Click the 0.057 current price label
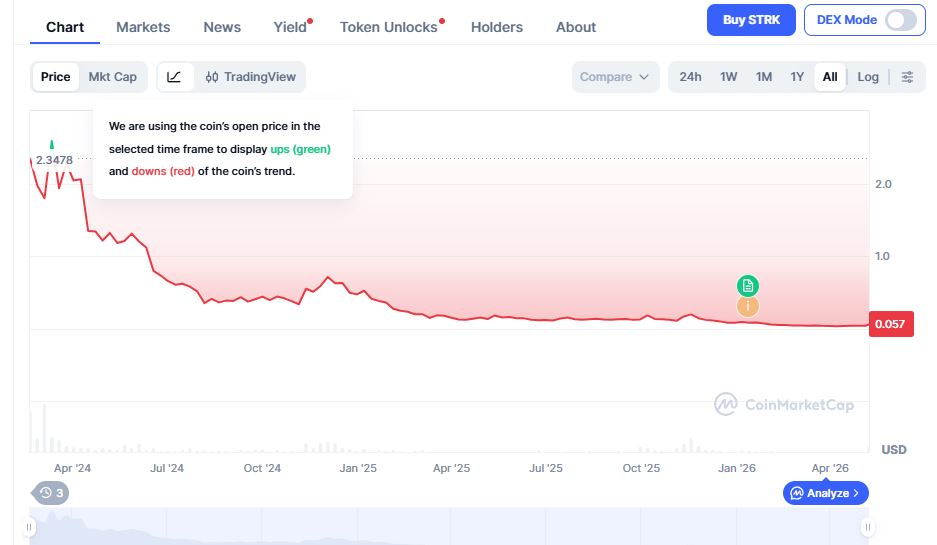This screenshot has height=545, width=937. [891, 324]
